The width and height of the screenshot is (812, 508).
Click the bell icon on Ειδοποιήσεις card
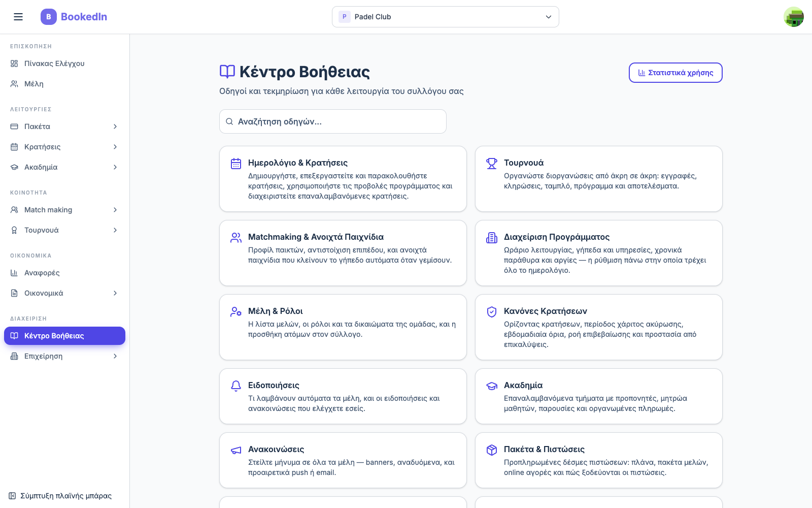(236, 386)
